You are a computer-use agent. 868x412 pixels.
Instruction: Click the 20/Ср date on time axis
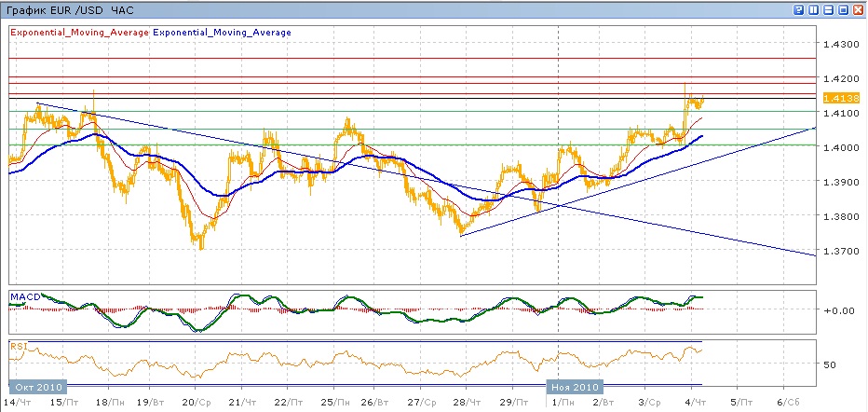[194, 400]
